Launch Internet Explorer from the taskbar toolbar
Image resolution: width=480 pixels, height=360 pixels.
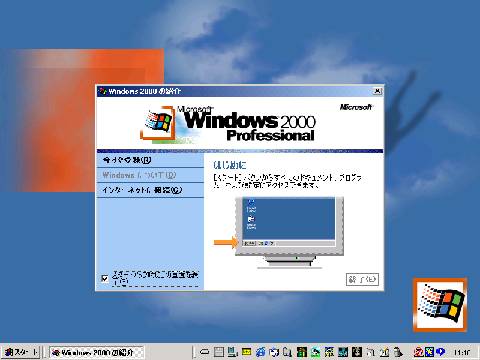[260, 352]
